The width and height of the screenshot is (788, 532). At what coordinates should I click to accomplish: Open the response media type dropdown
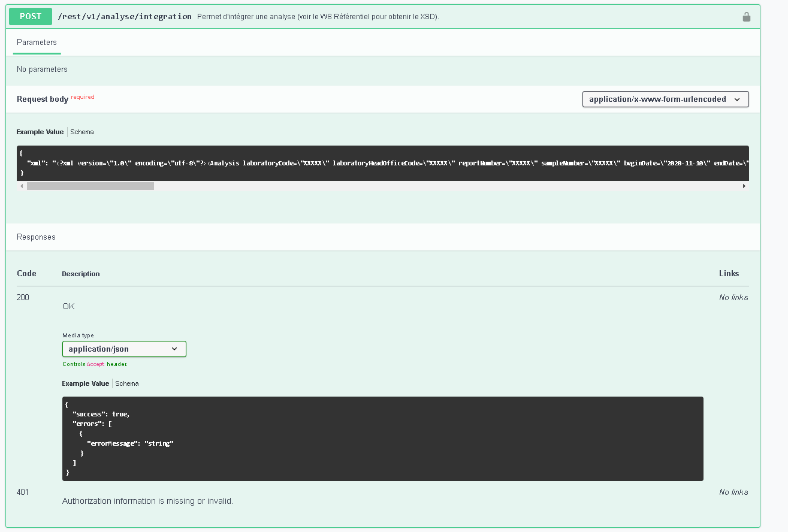tap(124, 349)
